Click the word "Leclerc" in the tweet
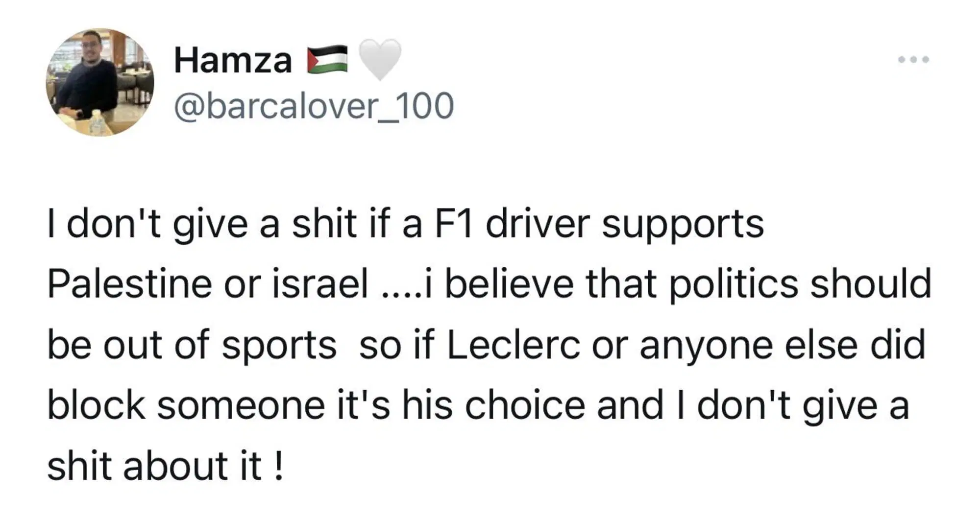 pos(513,345)
